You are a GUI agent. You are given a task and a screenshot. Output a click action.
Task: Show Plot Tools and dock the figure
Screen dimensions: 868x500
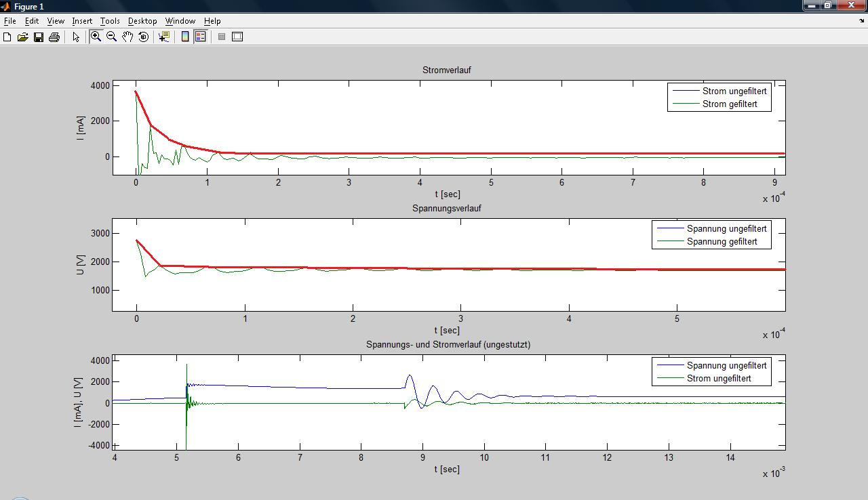pyautogui.click(x=237, y=37)
